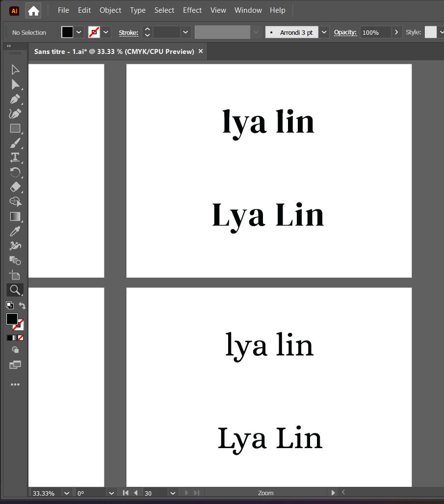Set color mode to None
The height and width of the screenshot is (504, 444).
coord(21,337)
